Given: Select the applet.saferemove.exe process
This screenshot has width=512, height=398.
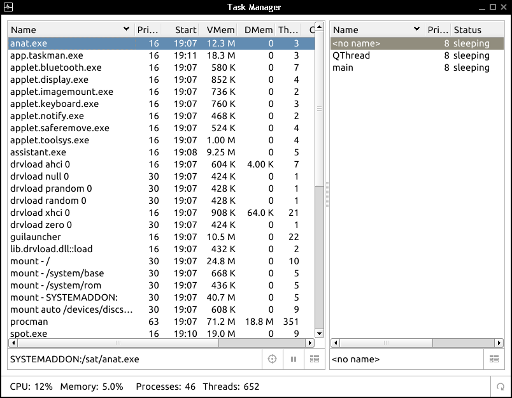Looking at the screenshot, I should coord(161,128).
